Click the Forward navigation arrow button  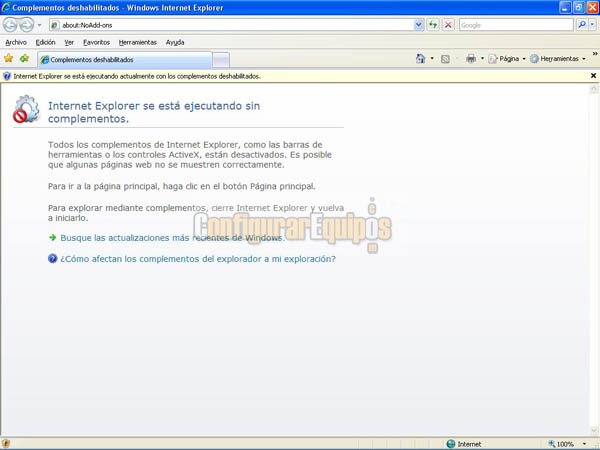tap(26, 25)
